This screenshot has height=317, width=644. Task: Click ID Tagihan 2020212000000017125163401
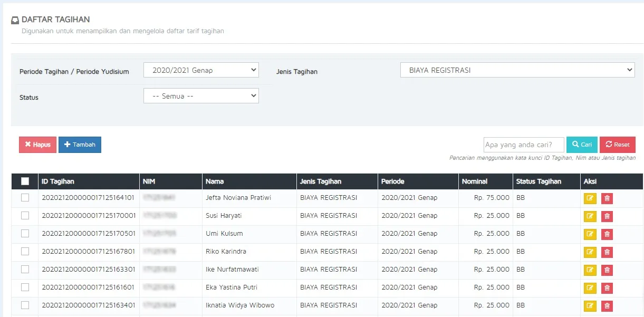click(x=89, y=305)
